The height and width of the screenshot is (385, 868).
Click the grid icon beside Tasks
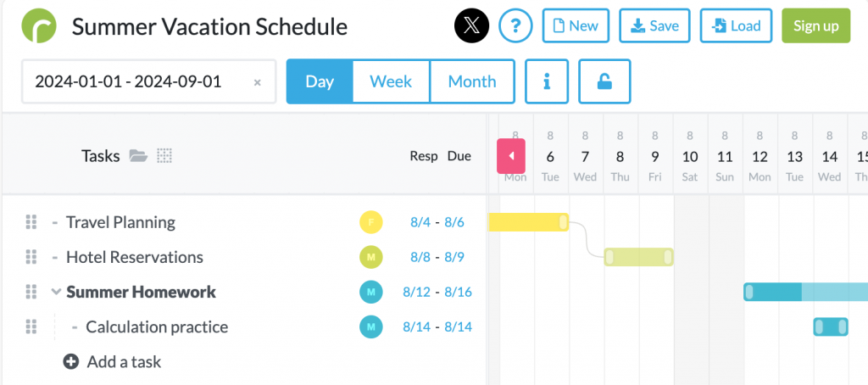tap(164, 155)
